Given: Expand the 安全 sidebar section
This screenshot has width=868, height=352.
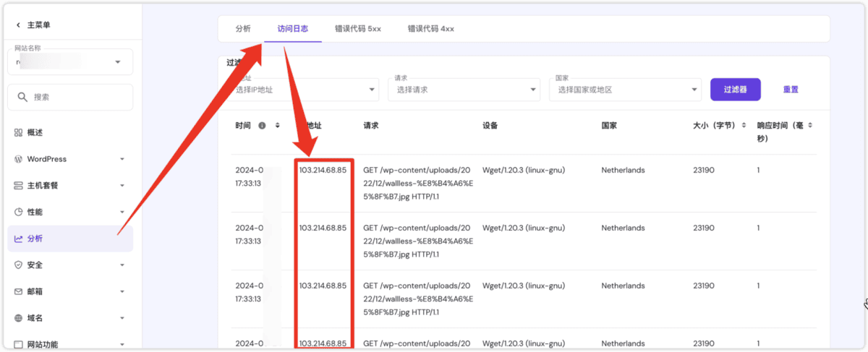Looking at the screenshot, I should coord(122,265).
